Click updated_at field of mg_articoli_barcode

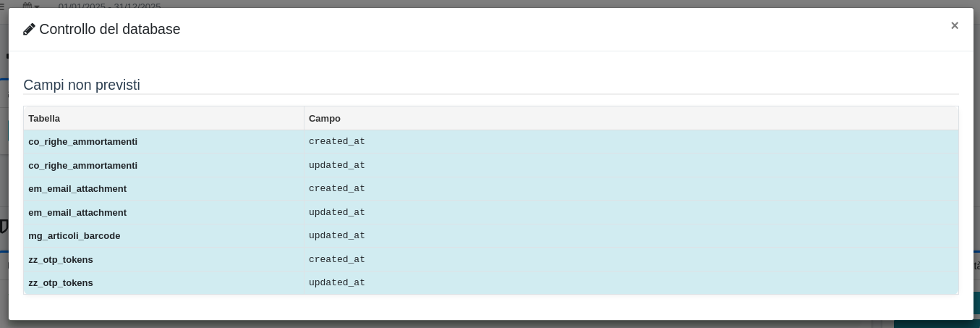coord(337,236)
